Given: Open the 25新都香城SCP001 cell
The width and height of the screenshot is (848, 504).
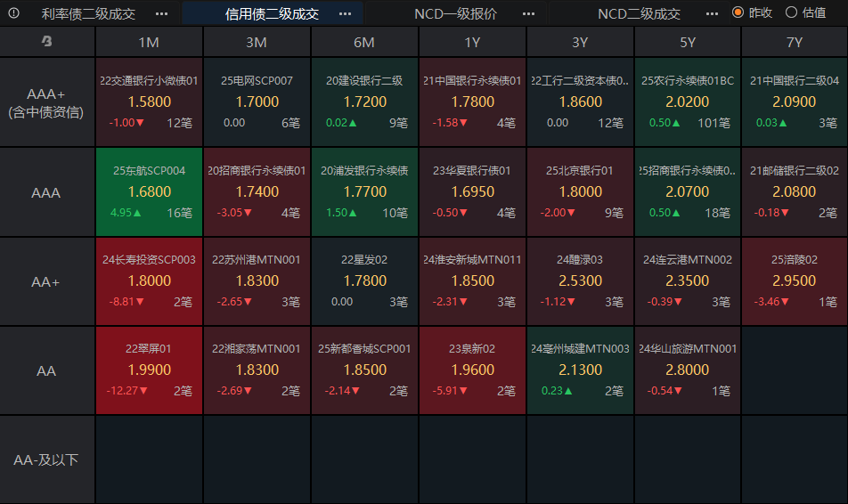Looking at the screenshot, I should [x=364, y=370].
